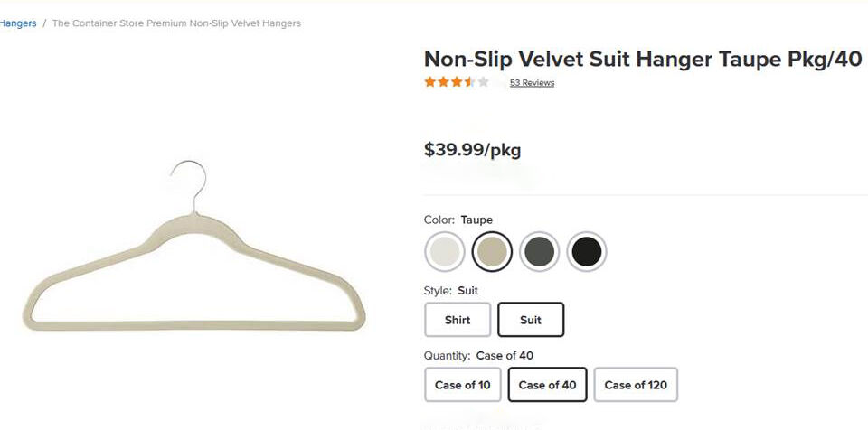Select the taupe color swatch
868x430 pixels.
pyautogui.click(x=492, y=252)
